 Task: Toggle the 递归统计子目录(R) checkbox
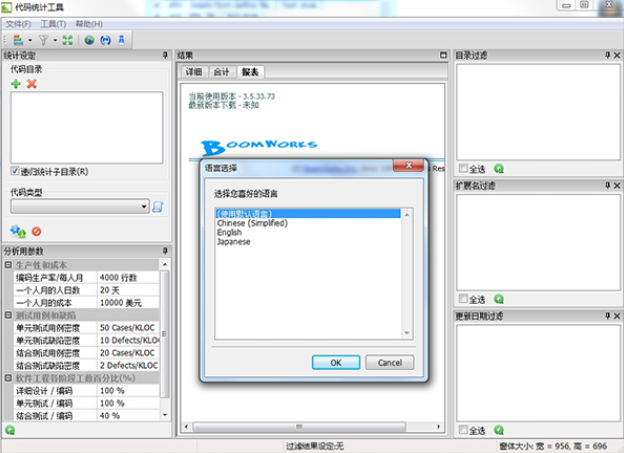tap(15, 171)
